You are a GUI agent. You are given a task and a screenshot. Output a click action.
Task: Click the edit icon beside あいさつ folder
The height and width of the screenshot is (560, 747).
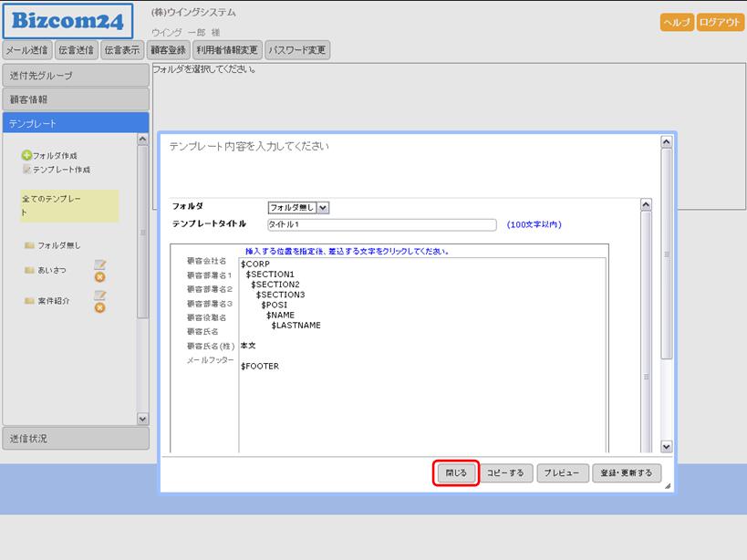(x=100, y=265)
